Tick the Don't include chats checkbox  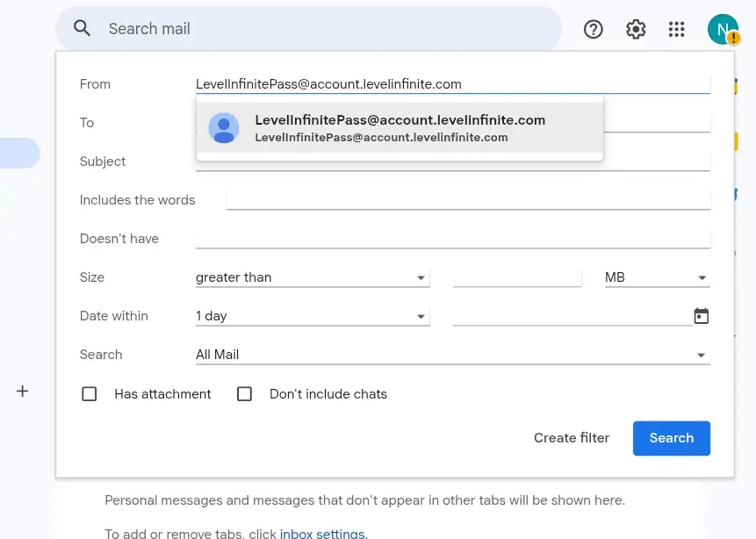click(244, 394)
